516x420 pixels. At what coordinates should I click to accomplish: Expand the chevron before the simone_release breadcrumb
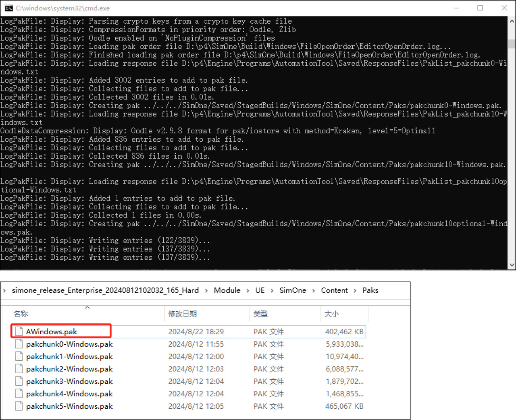point(4,291)
